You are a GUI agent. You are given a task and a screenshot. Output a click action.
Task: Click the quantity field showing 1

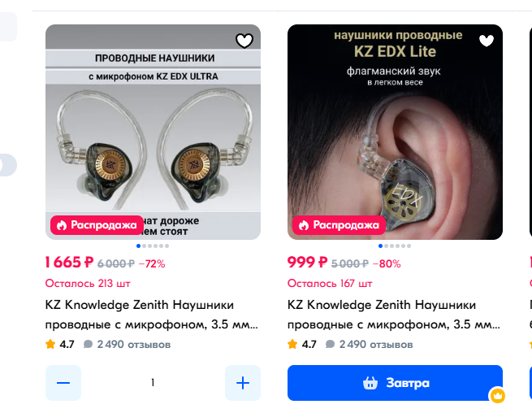pos(153,383)
